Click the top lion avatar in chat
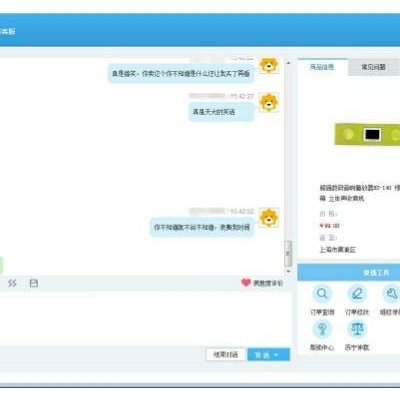 click(x=269, y=65)
